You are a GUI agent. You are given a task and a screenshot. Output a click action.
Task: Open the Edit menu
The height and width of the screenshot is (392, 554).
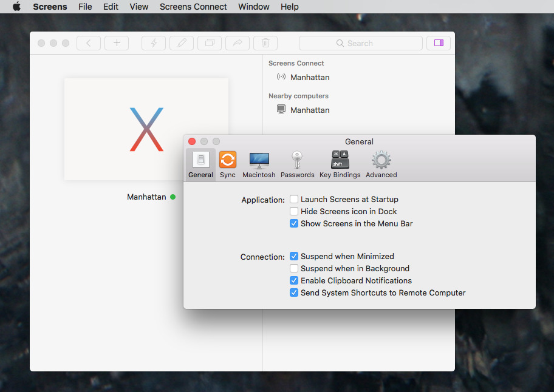coord(111,7)
